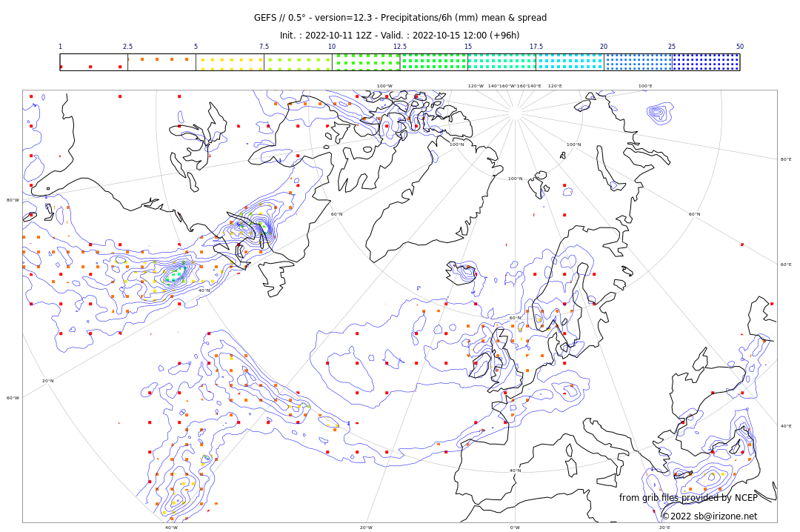Pick the 12.5–15 mm green legend segment
The image size is (800, 532).
coord(434,62)
